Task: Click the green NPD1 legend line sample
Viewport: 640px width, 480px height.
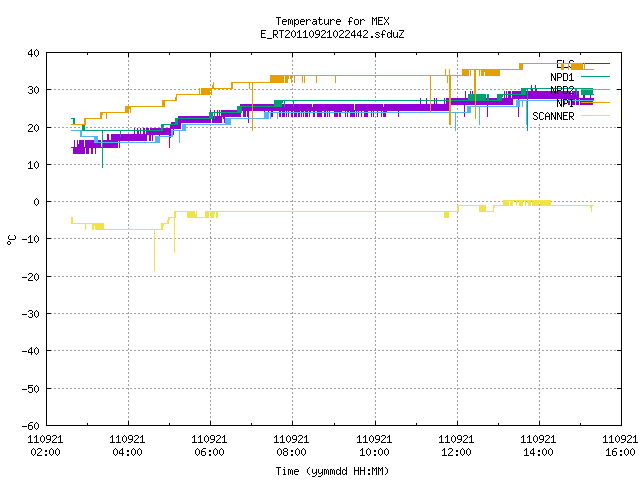Action: pyautogui.click(x=596, y=76)
